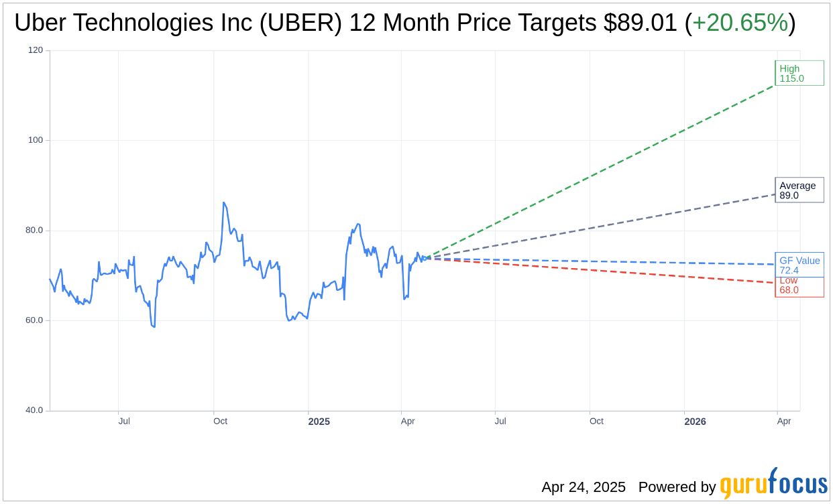The height and width of the screenshot is (504, 833).
Task: Click the 2025 x-axis label
Action: [x=319, y=422]
